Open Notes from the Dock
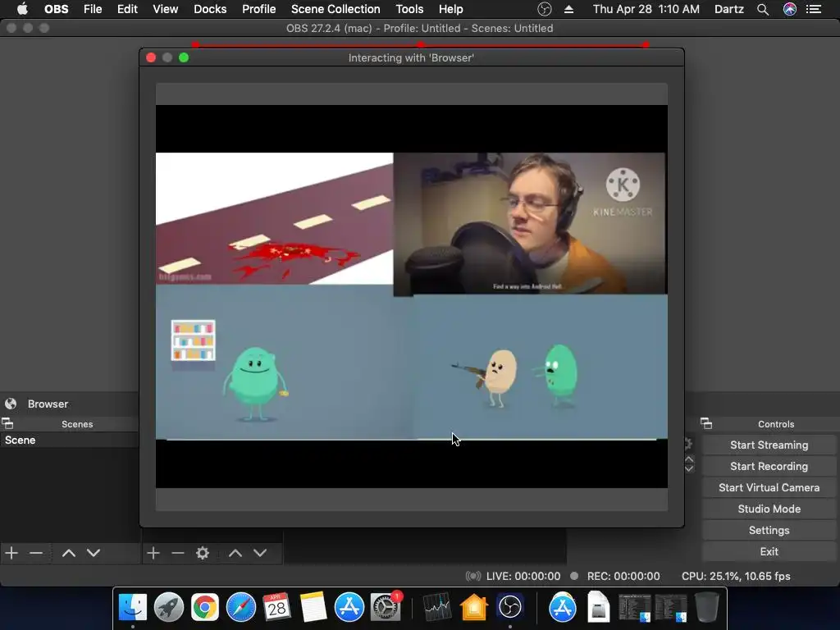 (313, 608)
